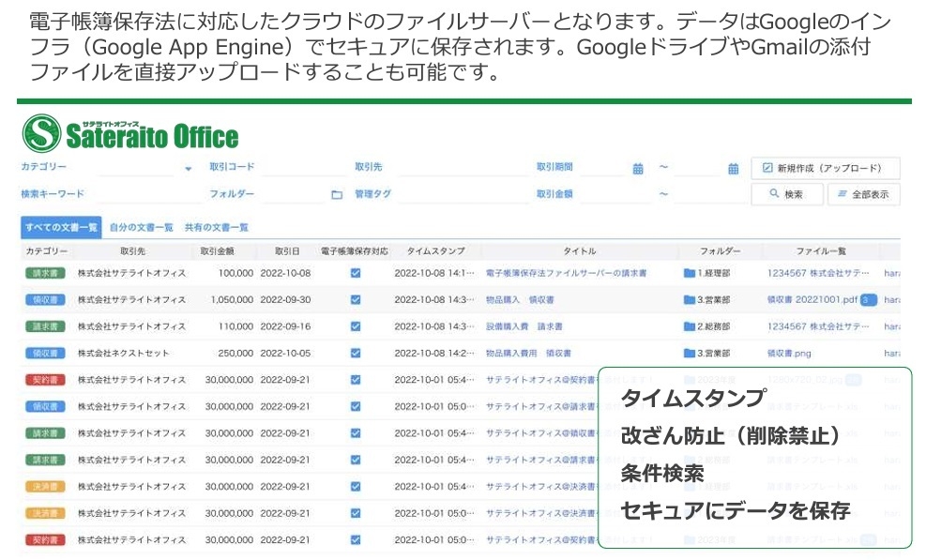
Task: Toggle checkbox in the 100,000 row
Action: (356, 274)
